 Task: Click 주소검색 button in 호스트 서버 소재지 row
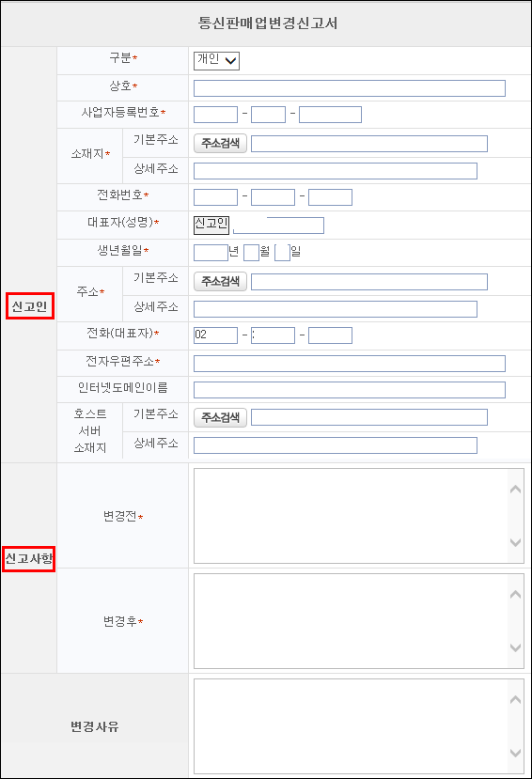point(220,418)
